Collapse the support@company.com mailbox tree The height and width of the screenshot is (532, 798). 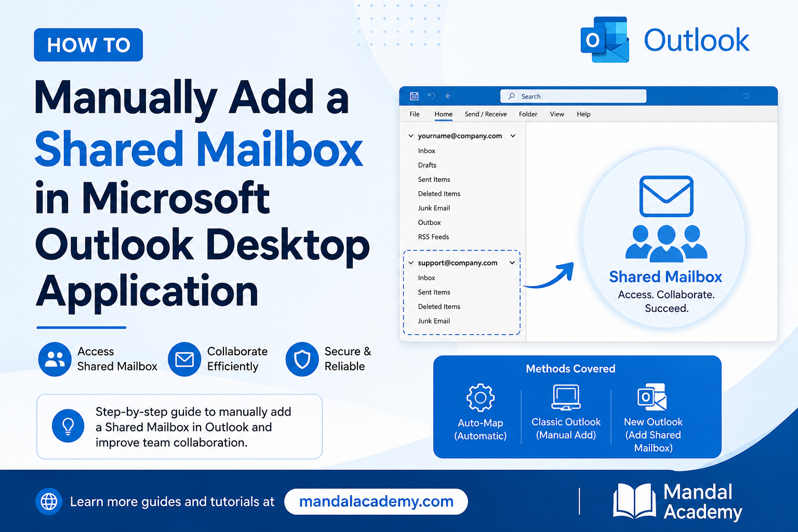click(x=410, y=263)
